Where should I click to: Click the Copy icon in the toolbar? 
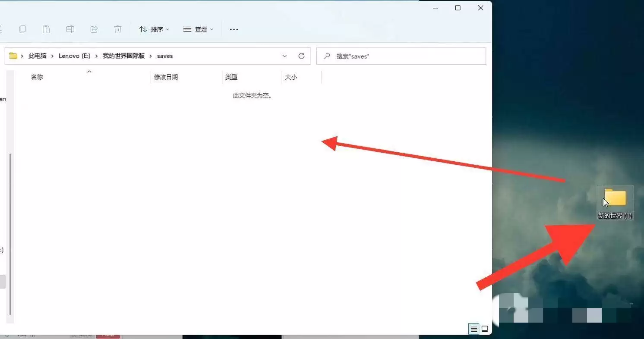[22, 29]
